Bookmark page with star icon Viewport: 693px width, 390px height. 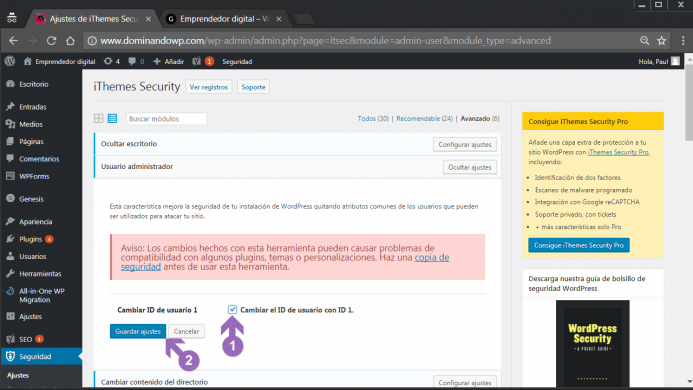click(x=661, y=41)
